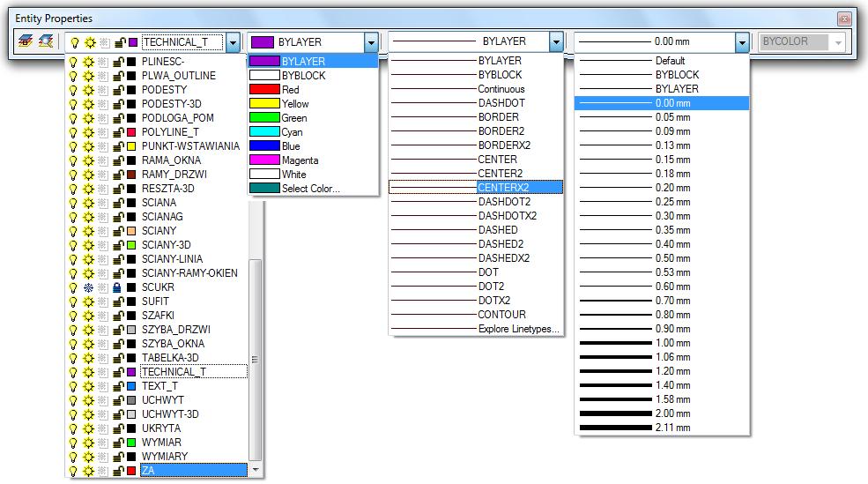Freeze the SUFIT layer using its sun icon
Image resolution: width=868 pixels, height=484 pixels.
click(x=88, y=302)
